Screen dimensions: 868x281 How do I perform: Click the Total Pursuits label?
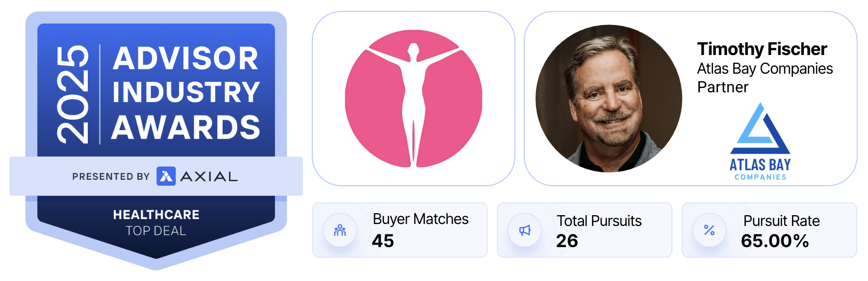[599, 221]
